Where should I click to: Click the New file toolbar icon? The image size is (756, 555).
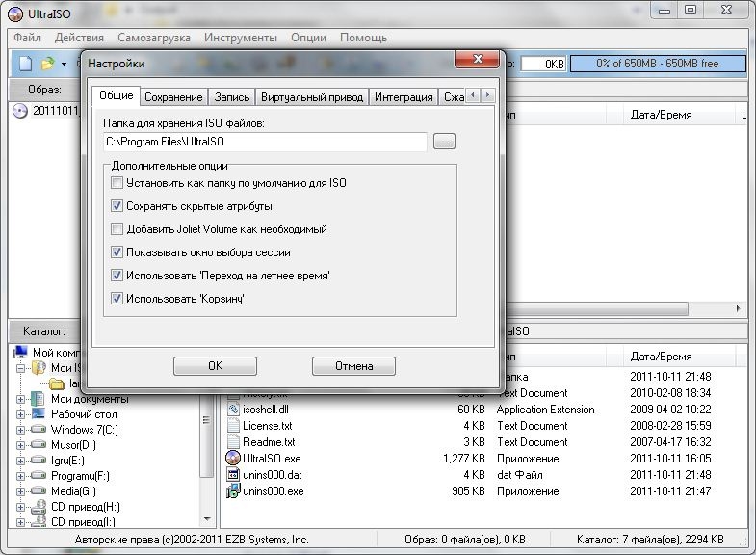[25, 64]
